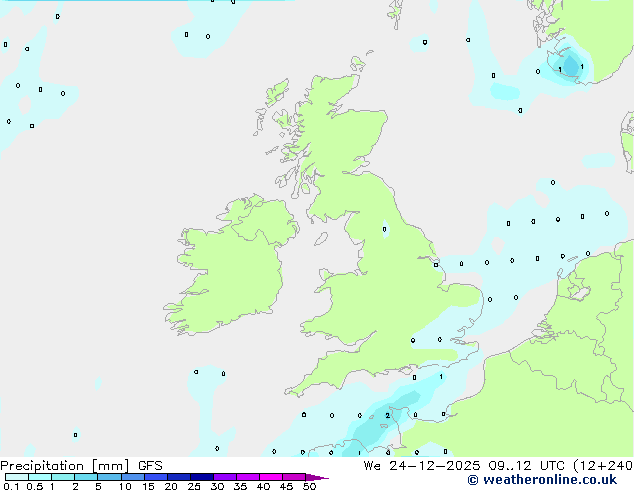This screenshot has width=634, height=490.
Task: Click the 15–20 mm legend swatch
Action: click(155, 477)
